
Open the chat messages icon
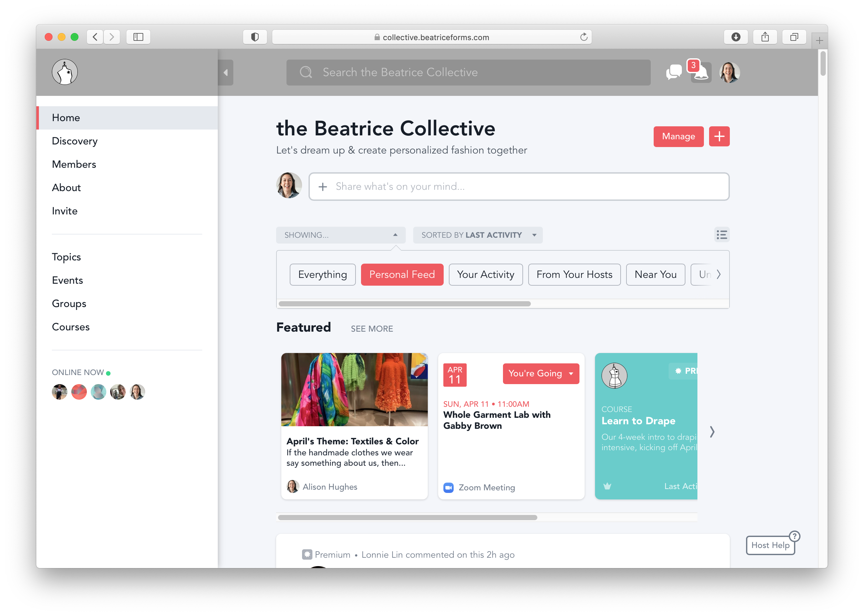tap(673, 72)
